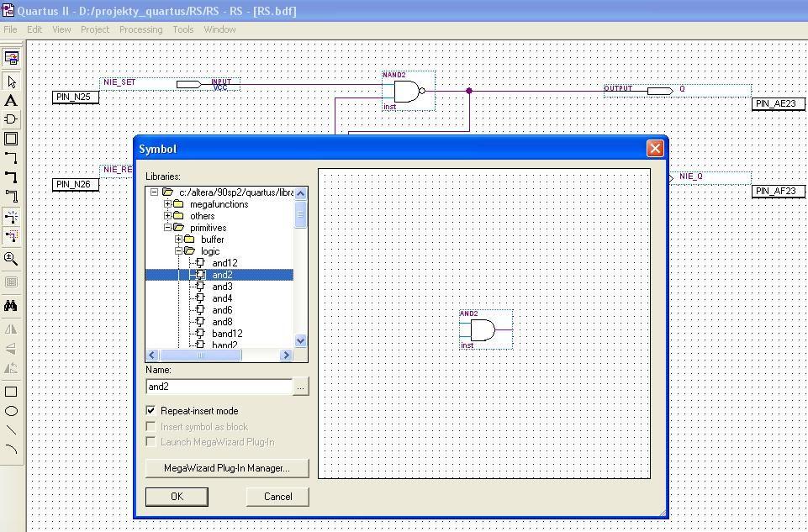Viewport: 808px width, 532px height.
Task: Click the PIN_N26 pin label
Action: (75, 184)
